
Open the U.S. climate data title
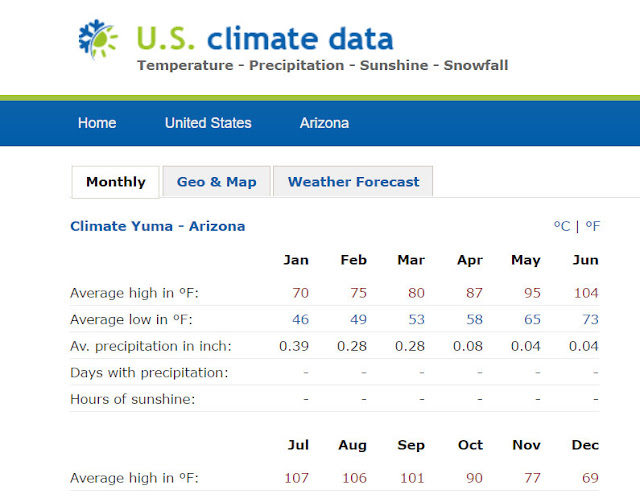coord(265,39)
